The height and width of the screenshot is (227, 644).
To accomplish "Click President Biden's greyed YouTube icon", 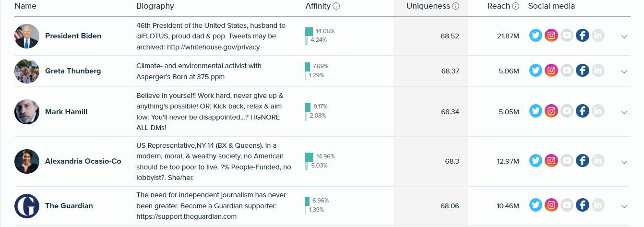I will click(x=567, y=36).
